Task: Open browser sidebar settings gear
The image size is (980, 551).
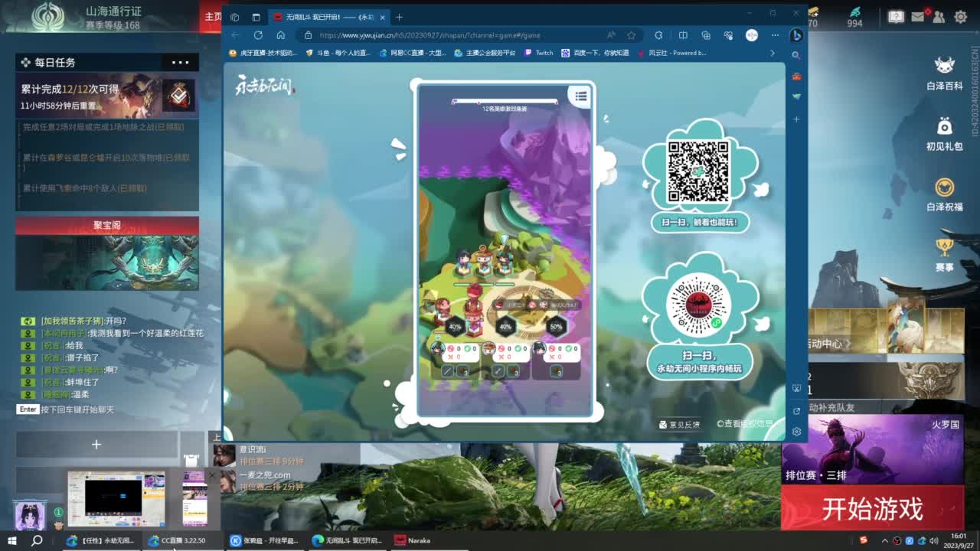Action: click(x=796, y=432)
